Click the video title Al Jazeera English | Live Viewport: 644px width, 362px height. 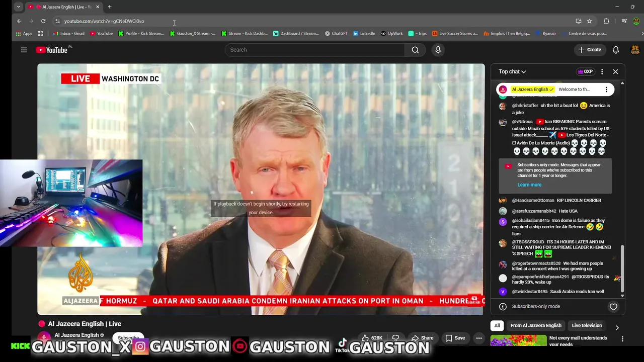coord(85,324)
